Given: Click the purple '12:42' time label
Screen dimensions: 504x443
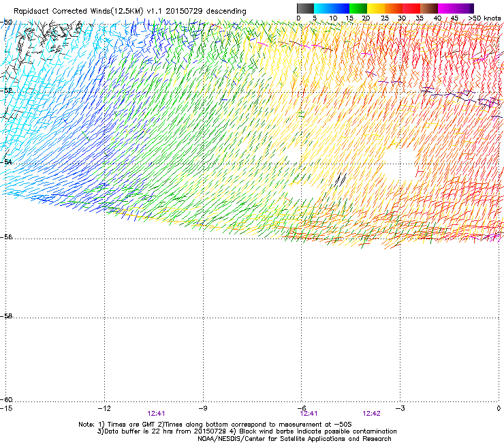Looking at the screenshot, I should (372, 414).
